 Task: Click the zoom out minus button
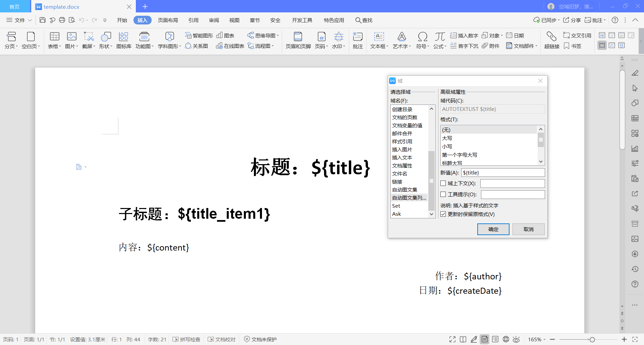(x=552, y=339)
